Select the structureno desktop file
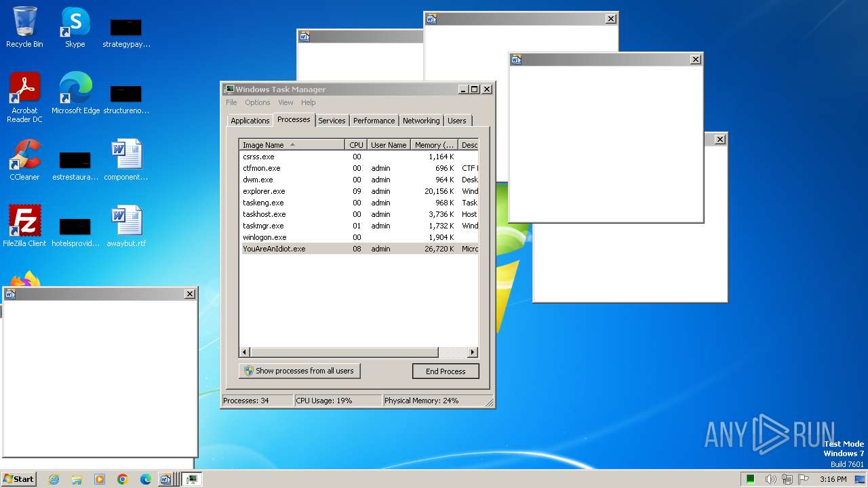The height and width of the screenshot is (488, 868). pyautogui.click(x=126, y=98)
